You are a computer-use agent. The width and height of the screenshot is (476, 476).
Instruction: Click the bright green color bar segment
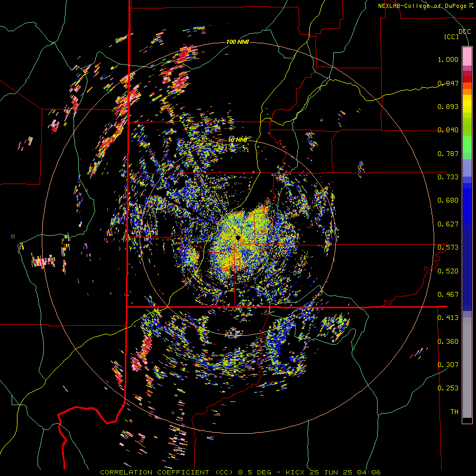[x=467, y=144]
